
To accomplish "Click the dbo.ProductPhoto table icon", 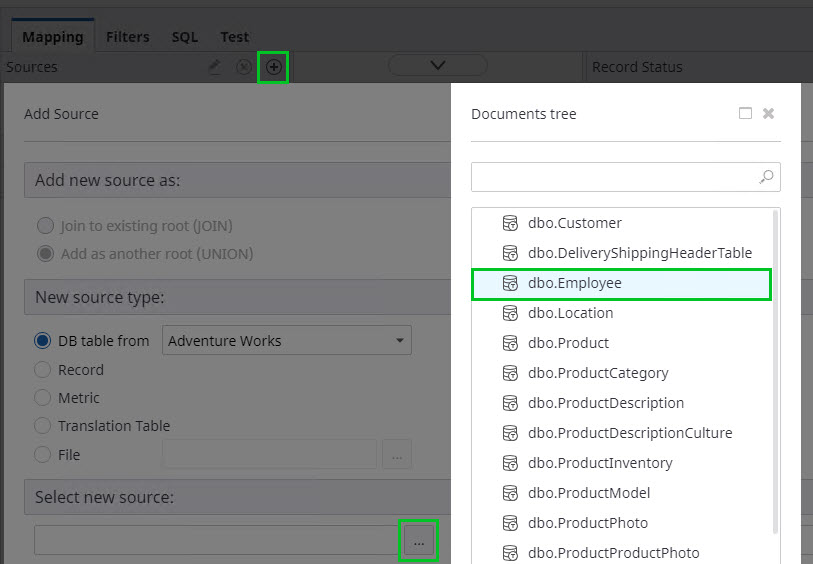I will (x=510, y=523).
